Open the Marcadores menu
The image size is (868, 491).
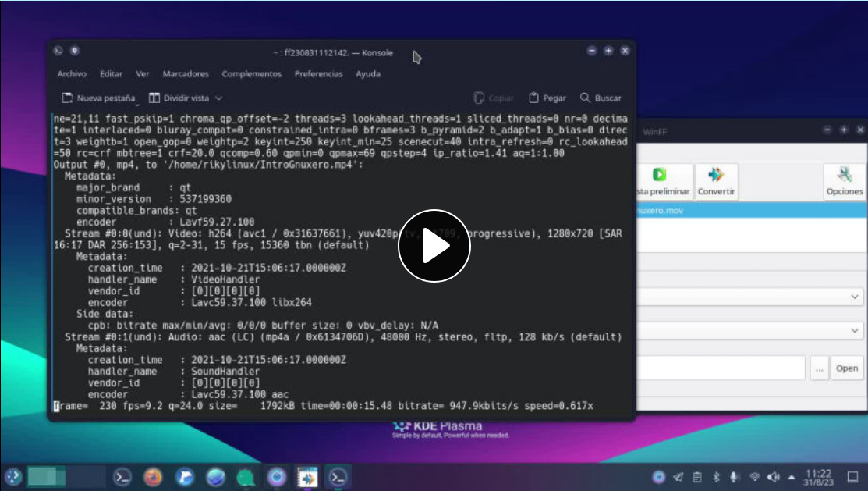coord(186,73)
